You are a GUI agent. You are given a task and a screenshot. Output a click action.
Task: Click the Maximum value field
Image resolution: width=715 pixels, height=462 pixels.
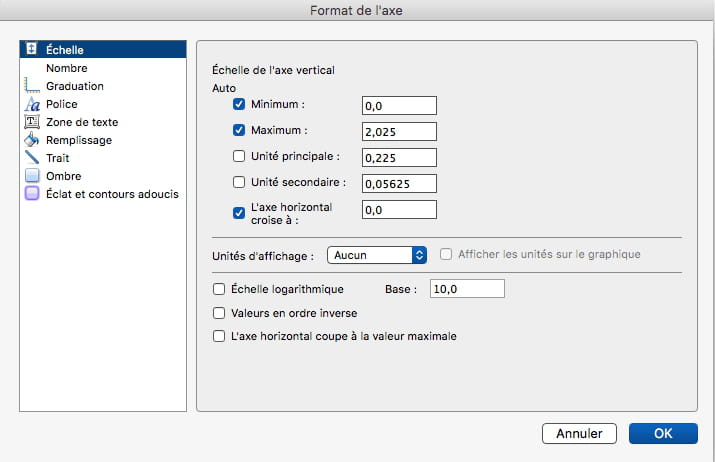[x=399, y=131]
